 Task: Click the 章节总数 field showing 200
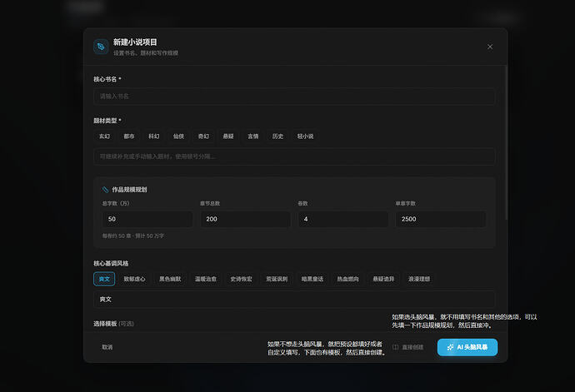point(245,219)
